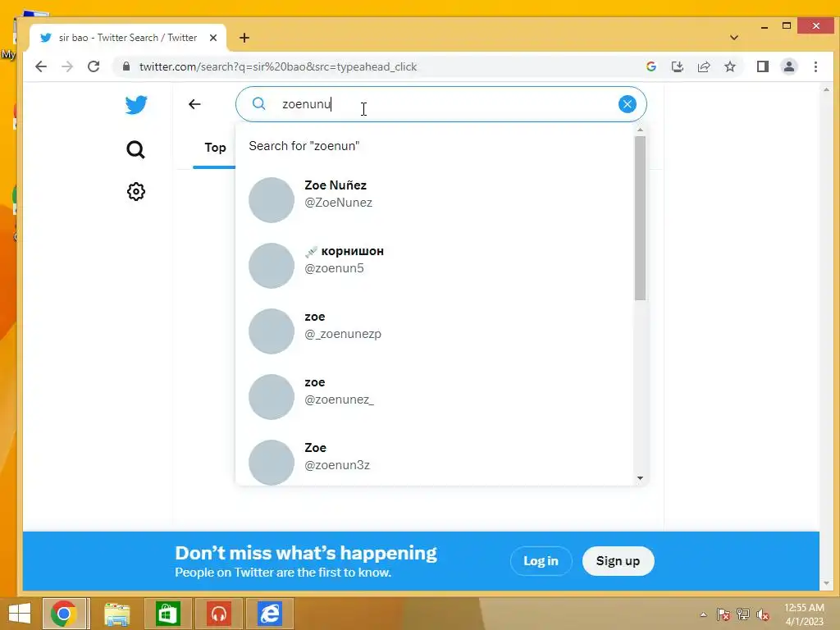
Task: Click the magnifier icon inside search box
Action: pyautogui.click(x=258, y=103)
